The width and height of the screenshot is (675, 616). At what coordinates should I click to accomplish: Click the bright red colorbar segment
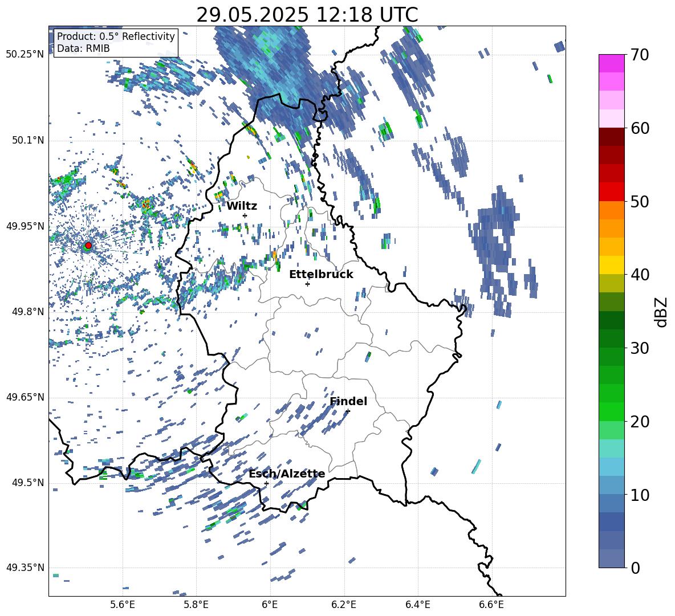(611, 191)
